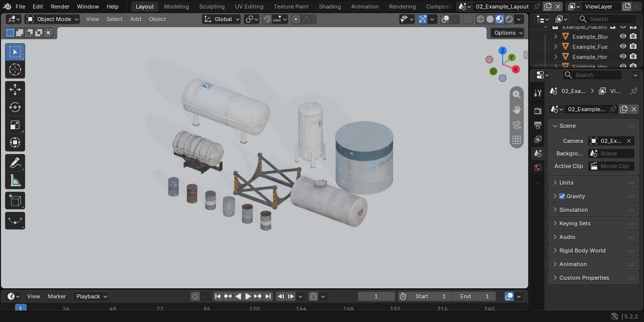Jump to timeline end frame
This screenshot has width=644, height=322.
point(268,296)
